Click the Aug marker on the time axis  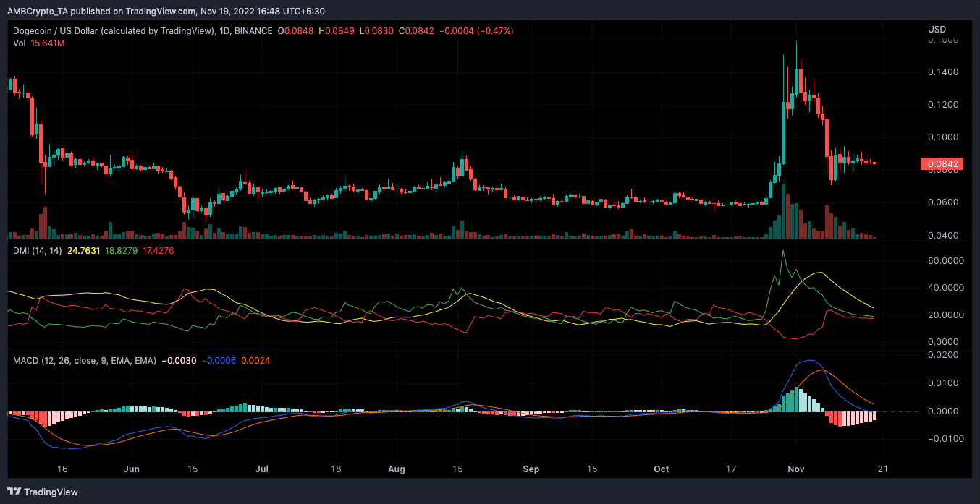coord(396,469)
